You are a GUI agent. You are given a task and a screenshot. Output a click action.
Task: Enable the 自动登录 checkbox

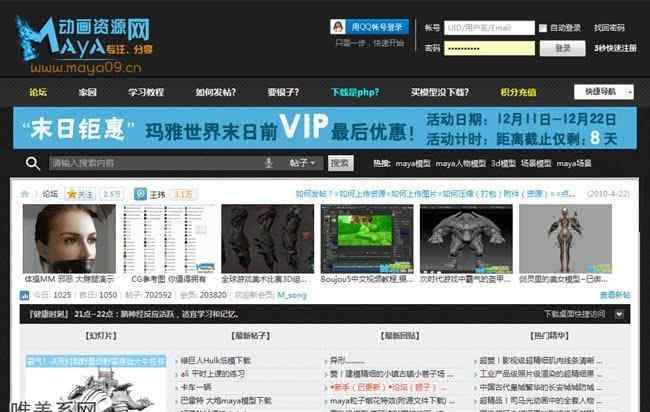point(543,28)
